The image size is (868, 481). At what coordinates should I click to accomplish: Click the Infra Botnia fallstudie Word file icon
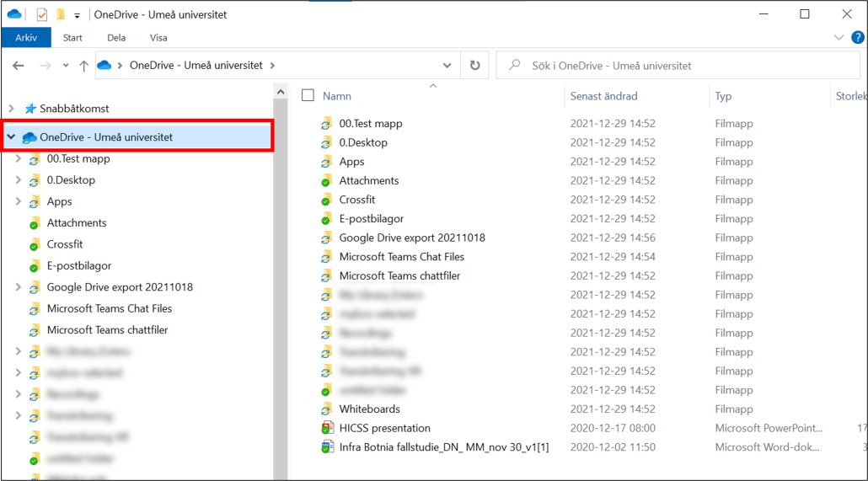(327, 446)
